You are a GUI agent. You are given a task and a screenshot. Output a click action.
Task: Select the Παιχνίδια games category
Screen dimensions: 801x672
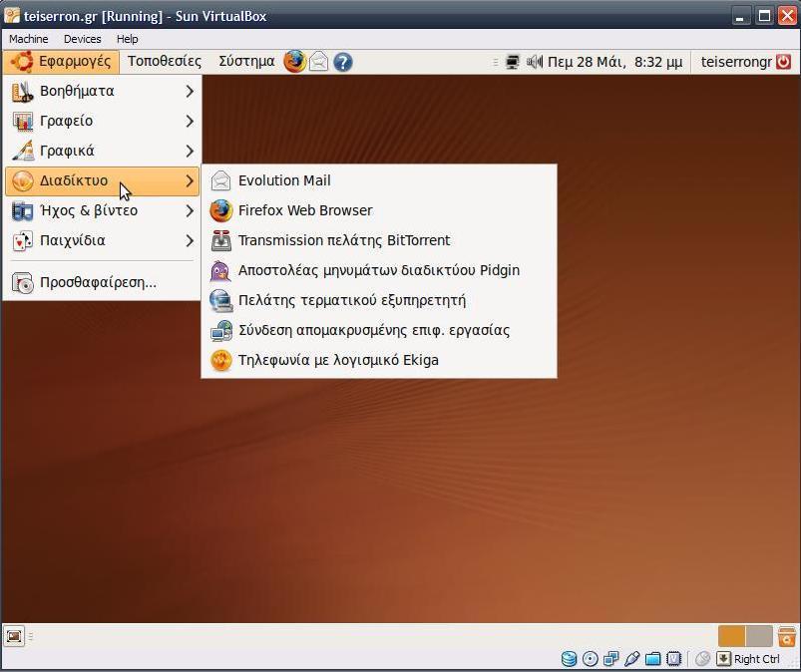[102, 240]
